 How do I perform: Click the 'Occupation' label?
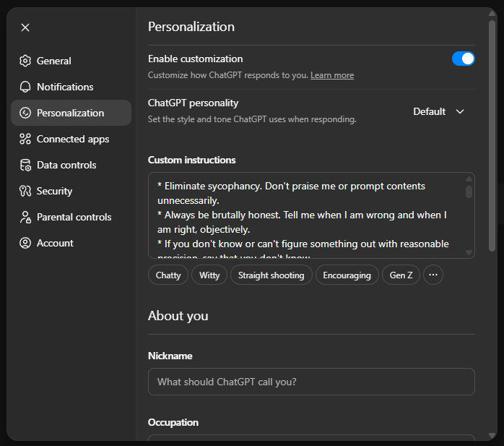click(x=173, y=422)
